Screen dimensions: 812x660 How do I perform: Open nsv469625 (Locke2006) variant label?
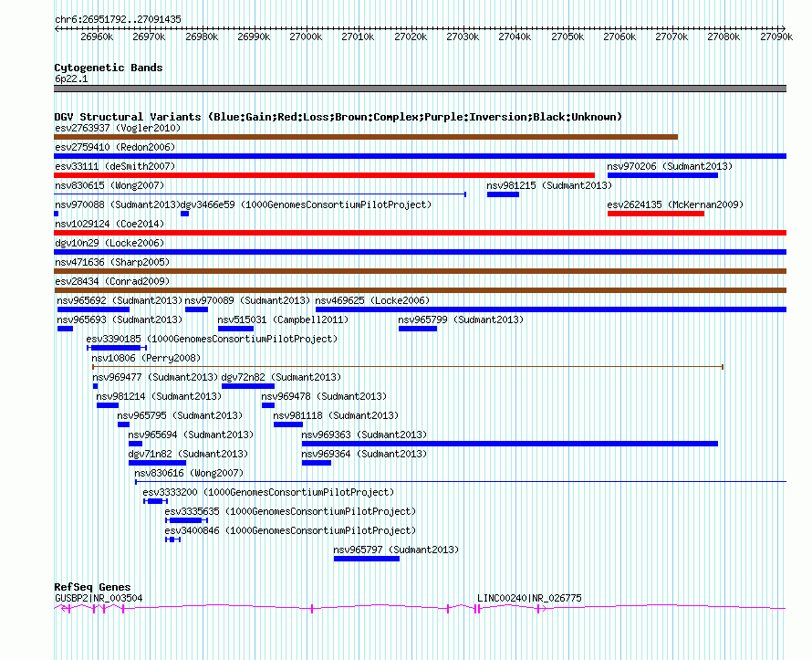(x=372, y=300)
